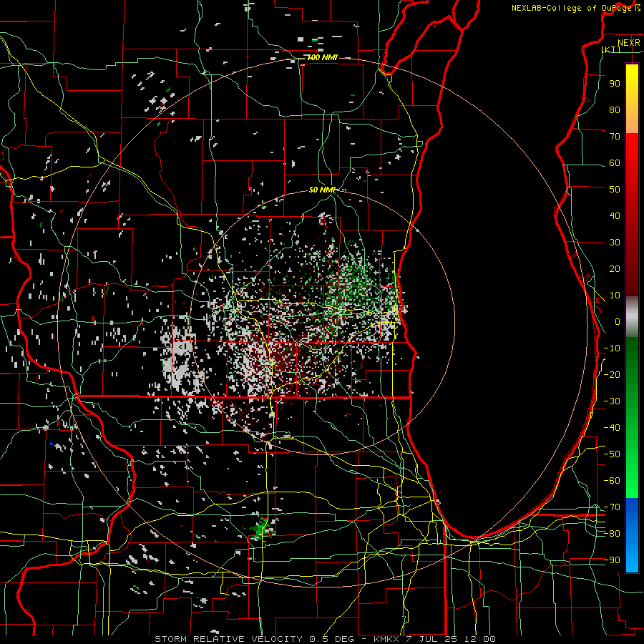Click the 50 NMI range ring label

323,190
